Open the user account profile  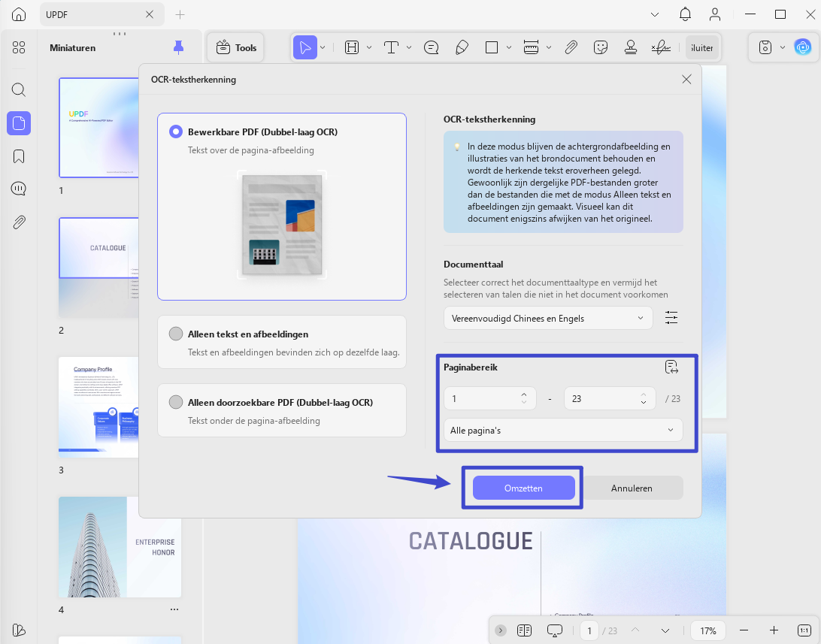tap(715, 14)
